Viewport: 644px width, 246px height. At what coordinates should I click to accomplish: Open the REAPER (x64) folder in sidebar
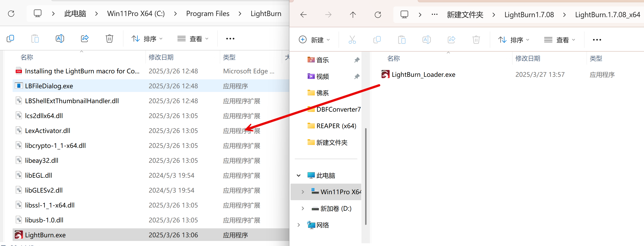(336, 126)
